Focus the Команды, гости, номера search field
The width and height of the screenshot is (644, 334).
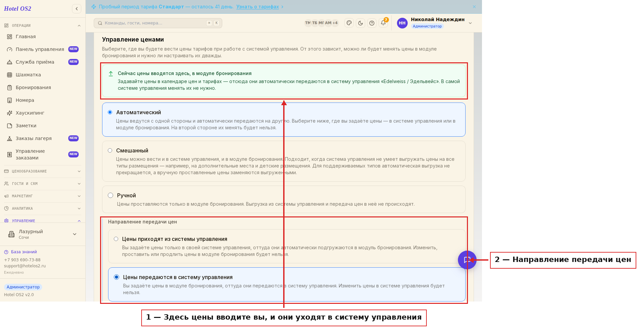coord(158,23)
